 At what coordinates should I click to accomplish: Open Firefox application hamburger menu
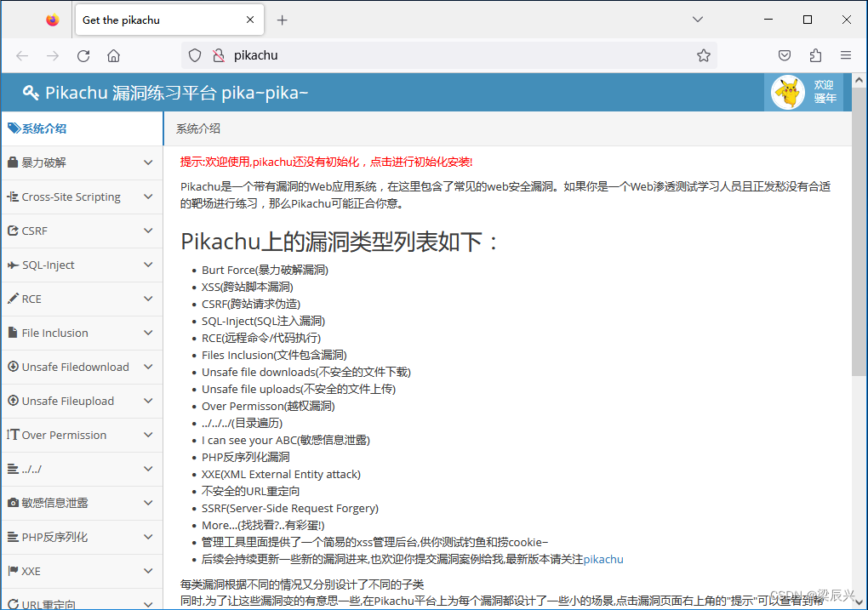click(846, 55)
